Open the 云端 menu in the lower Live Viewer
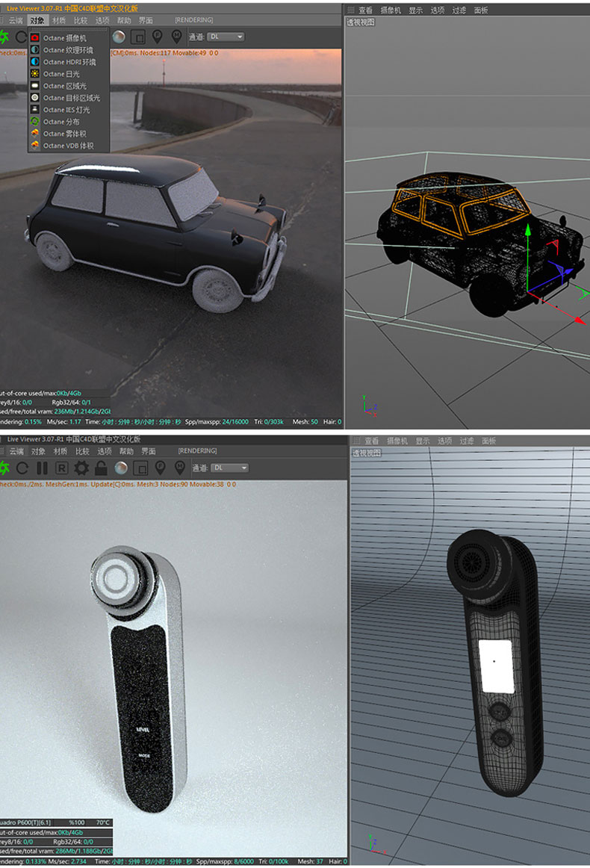590x868 pixels. (16, 451)
